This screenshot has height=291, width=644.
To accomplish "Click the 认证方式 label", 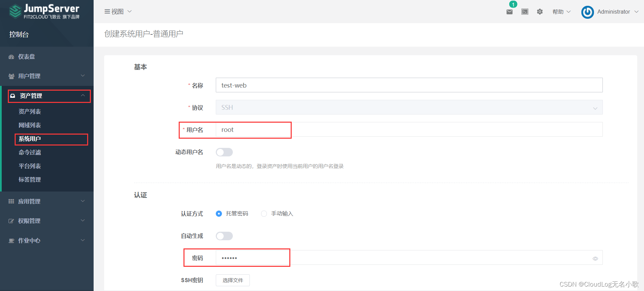I will pyautogui.click(x=192, y=214).
